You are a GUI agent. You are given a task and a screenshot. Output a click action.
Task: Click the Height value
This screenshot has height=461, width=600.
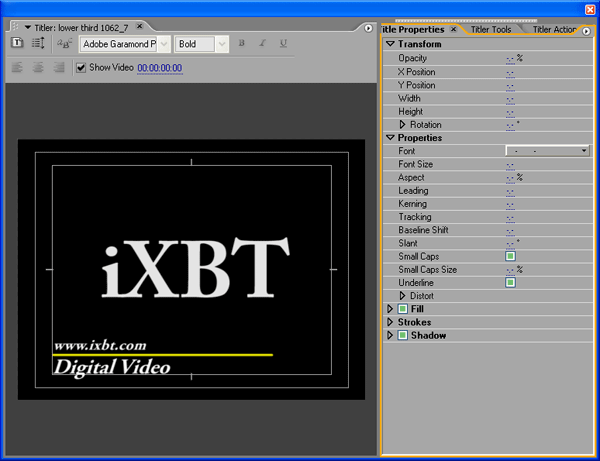tap(510, 112)
